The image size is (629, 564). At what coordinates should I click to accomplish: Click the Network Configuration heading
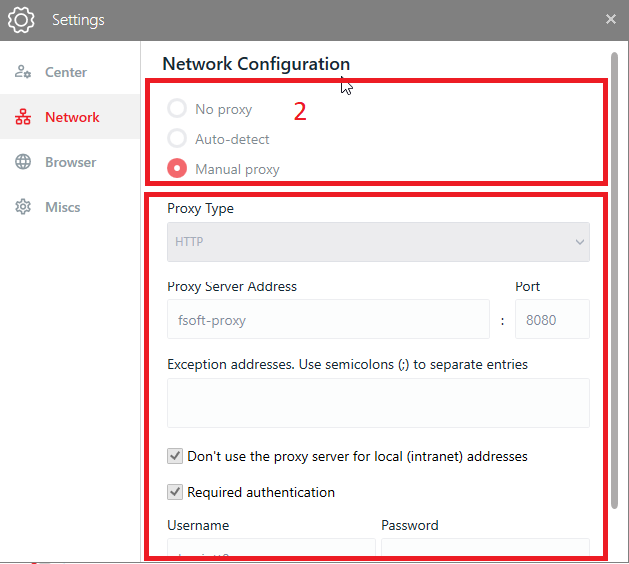256,64
